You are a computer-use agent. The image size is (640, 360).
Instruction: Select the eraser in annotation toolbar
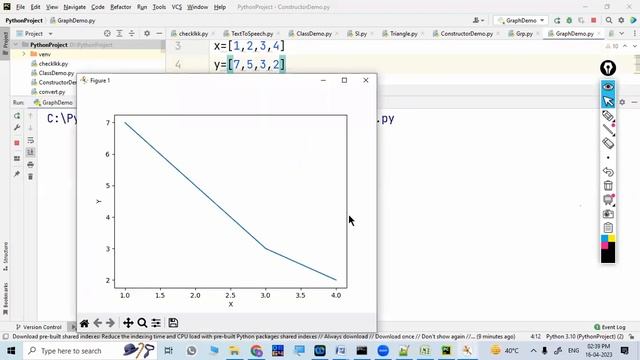coord(608,143)
